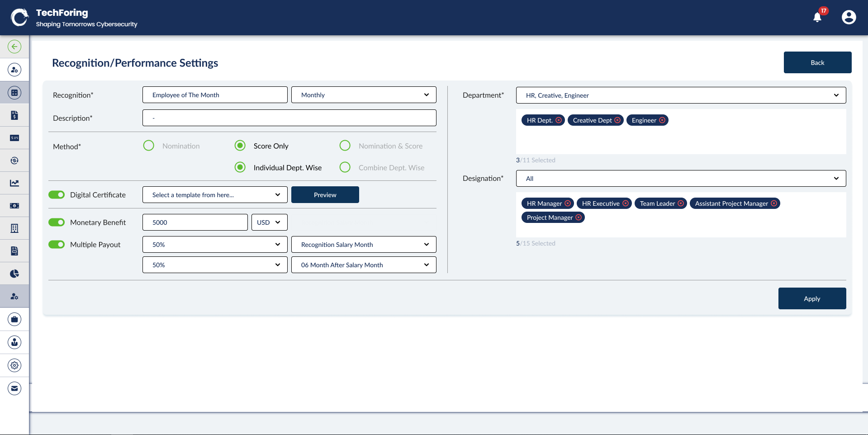This screenshot has width=868, height=435.
Task: Click the HR Dept. tag label
Action: [540, 120]
